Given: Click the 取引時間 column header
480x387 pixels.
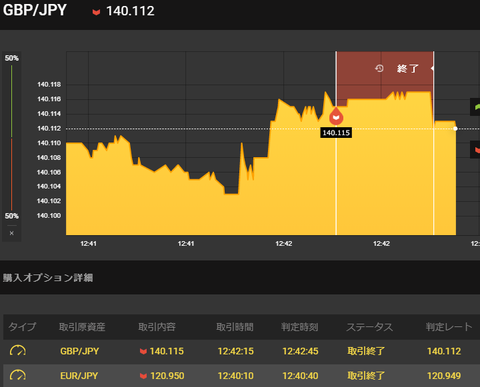Looking at the screenshot, I should tap(235, 327).
